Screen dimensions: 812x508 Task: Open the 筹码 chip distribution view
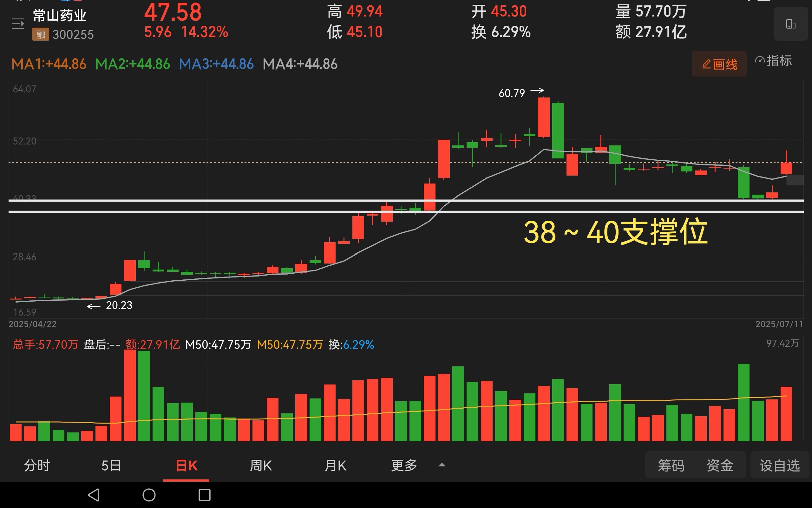(671, 466)
